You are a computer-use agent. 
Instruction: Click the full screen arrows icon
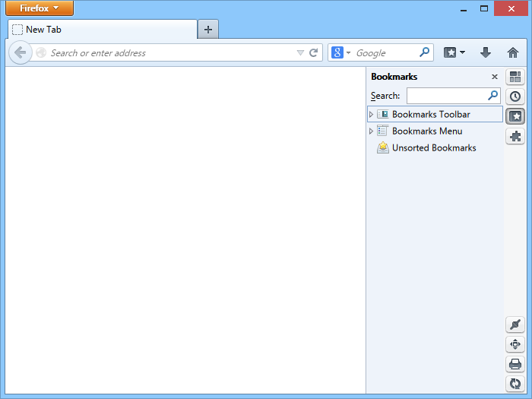[x=515, y=344]
